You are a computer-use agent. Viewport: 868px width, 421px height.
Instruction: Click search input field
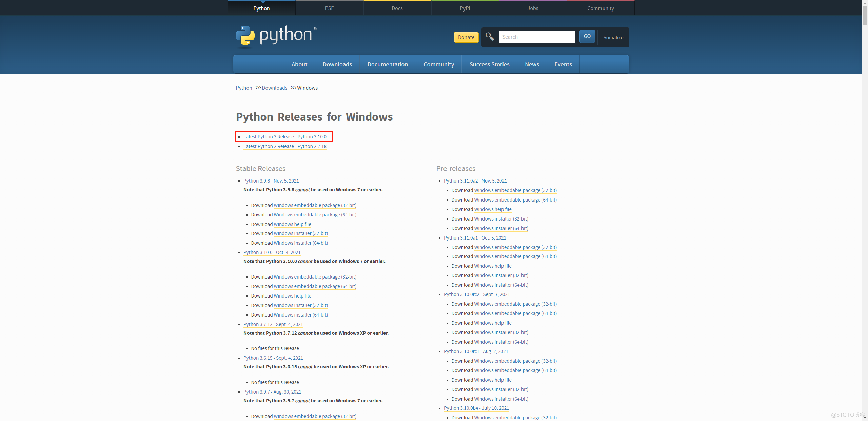tap(537, 37)
